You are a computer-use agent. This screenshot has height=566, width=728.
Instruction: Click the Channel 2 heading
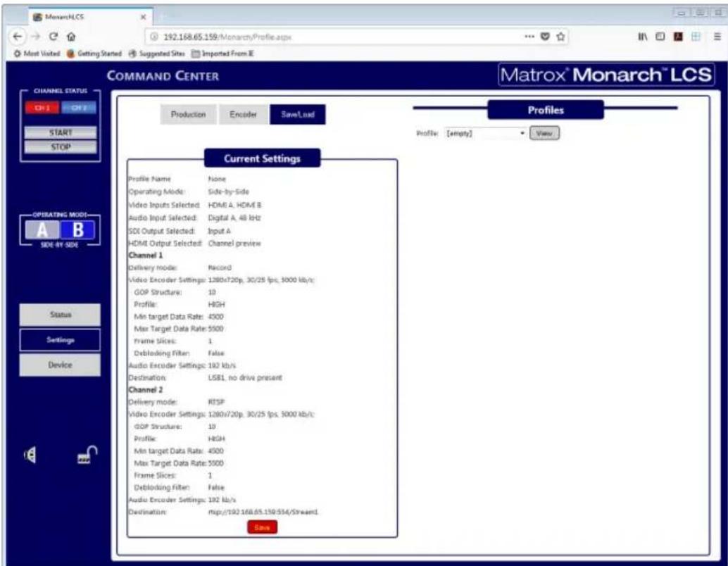click(146, 389)
